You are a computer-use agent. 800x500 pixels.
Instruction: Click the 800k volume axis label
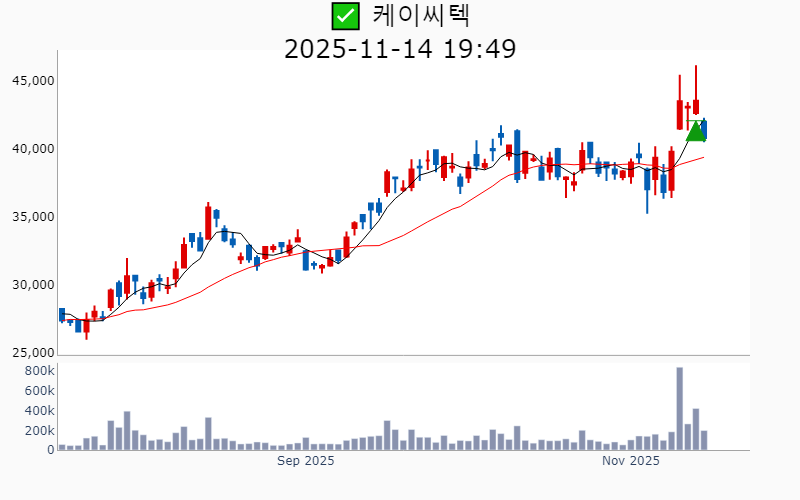(39, 371)
